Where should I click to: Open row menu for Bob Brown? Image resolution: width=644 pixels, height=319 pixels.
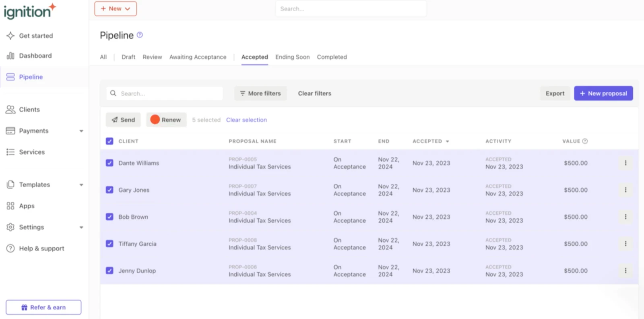click(x=625, y=217)
